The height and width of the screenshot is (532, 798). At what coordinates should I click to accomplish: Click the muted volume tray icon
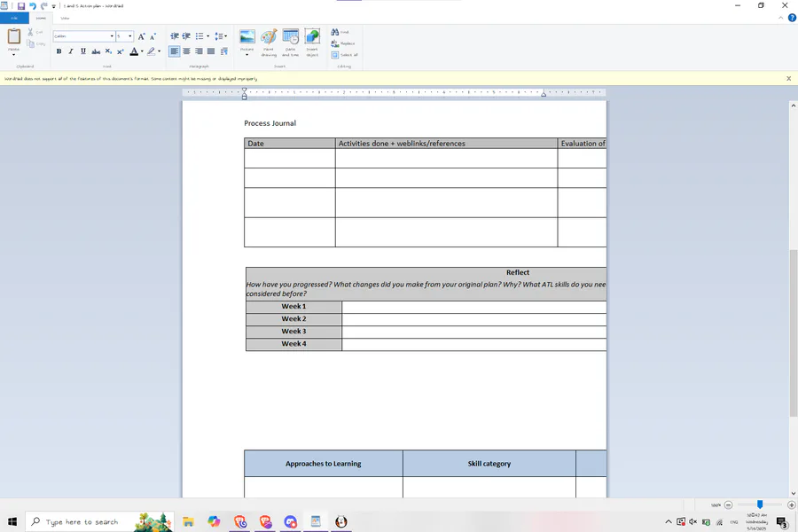tap(693, 522)
